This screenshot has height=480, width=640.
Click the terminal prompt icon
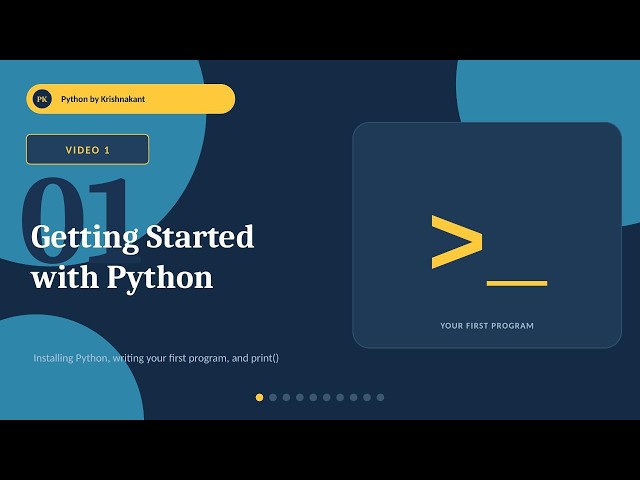pyautogui.click(x=489, y=250)
